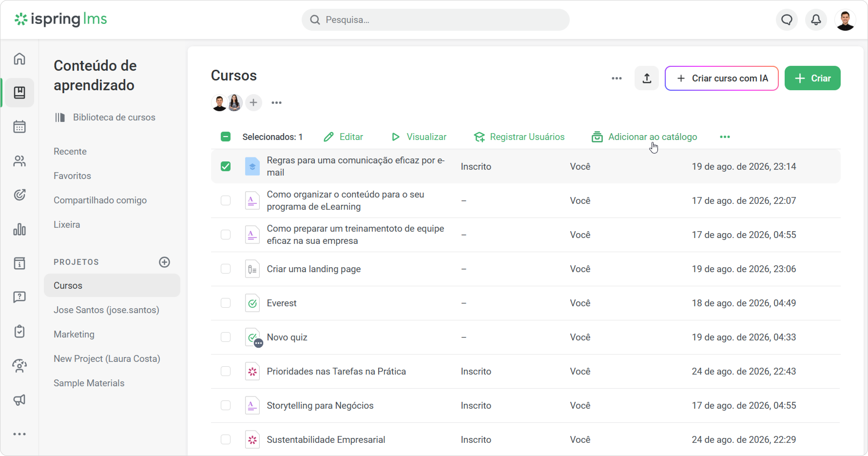The image size is (868, 456).
Task: Open the chat messages icon
Action: (x=786, y=20)
